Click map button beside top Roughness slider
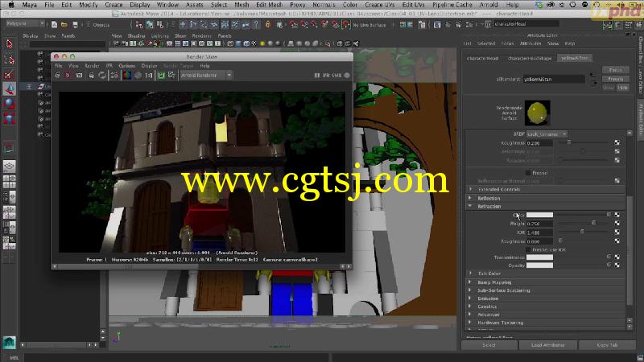This screenshot has height=362, width=644. [x=617, y=142]
